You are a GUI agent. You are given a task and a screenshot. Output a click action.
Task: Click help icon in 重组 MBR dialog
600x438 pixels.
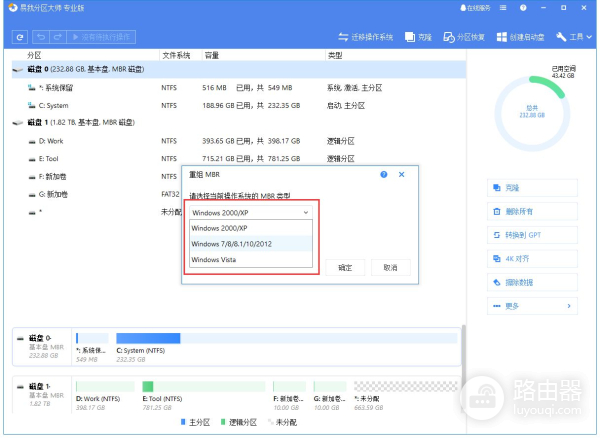(383, 174)
